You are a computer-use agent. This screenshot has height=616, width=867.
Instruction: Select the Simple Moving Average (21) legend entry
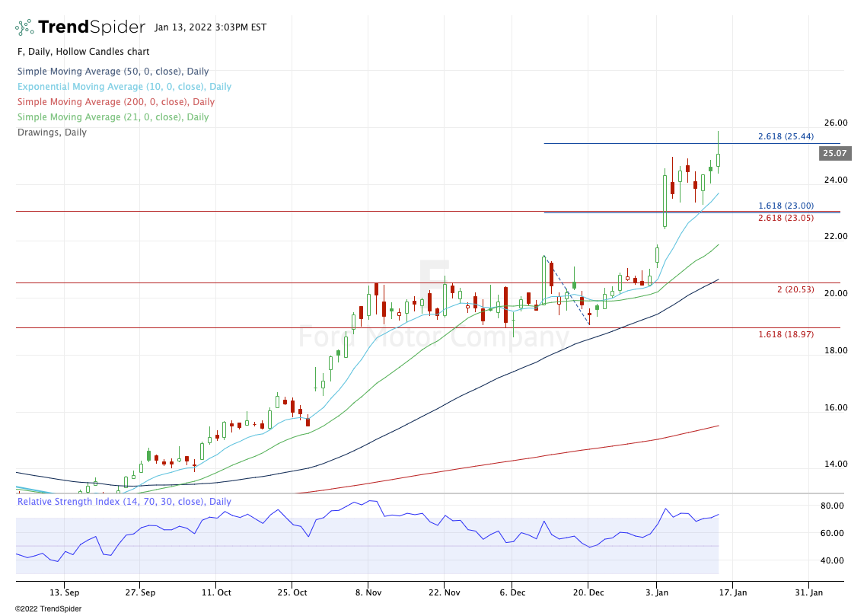(113, 117)
